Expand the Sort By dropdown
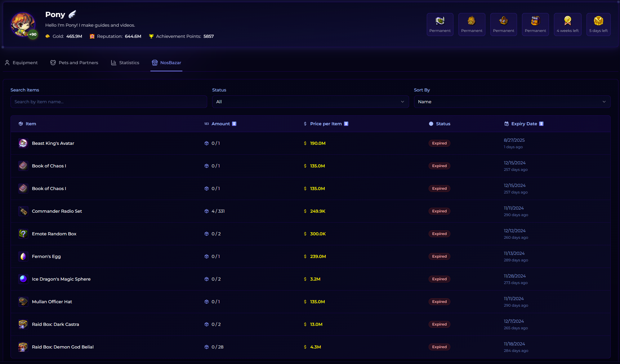This screenshot has height=364, width=620. coord(512,102)
